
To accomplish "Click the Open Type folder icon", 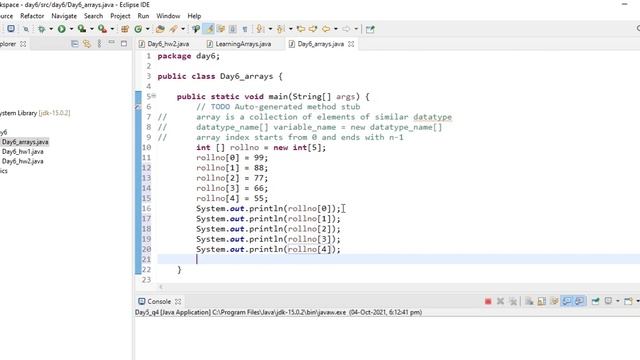I will click(160, 29).
